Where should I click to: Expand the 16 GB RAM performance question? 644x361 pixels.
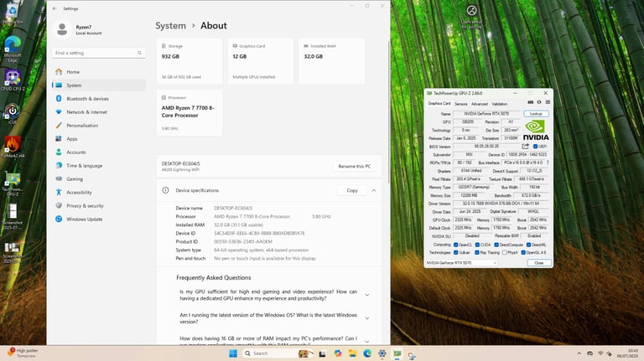click(367, 341)
